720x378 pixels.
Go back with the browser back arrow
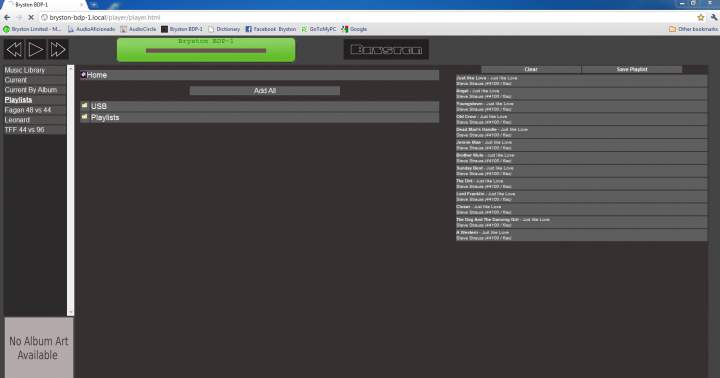7,17
